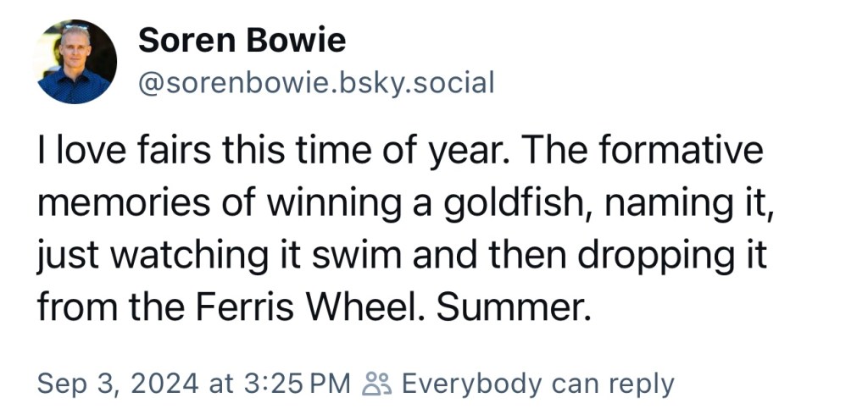868x409 pixels.
Task: Click the word reply in the footer
Action: (645, 385)
